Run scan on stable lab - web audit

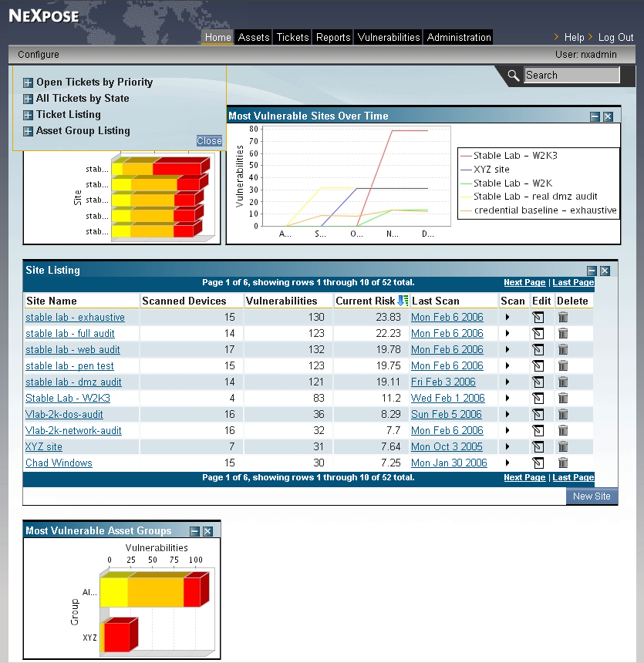tap(507, 350)
